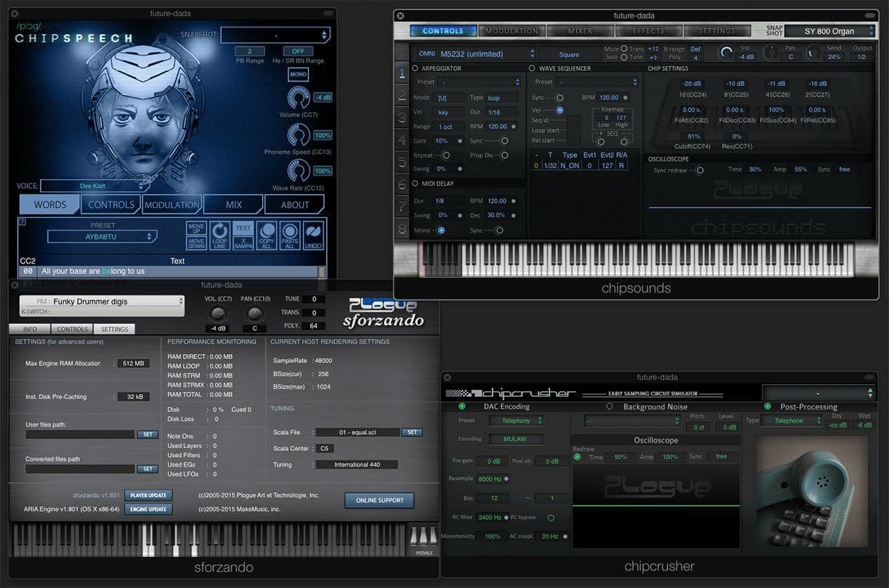Click the chipspeech Volume (CC7) knob
The width and height of the screenshot is (889, 588).
coord(299,98)
